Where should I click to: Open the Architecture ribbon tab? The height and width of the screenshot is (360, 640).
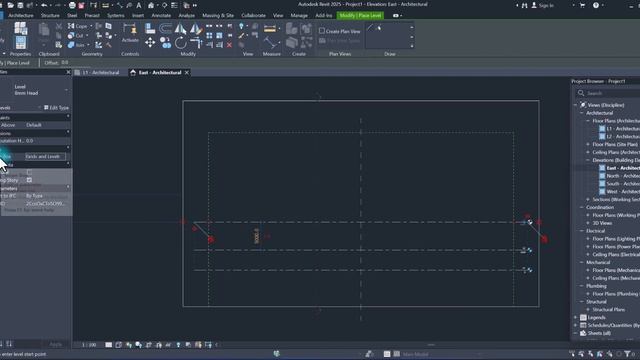click(x=21, y=16)
